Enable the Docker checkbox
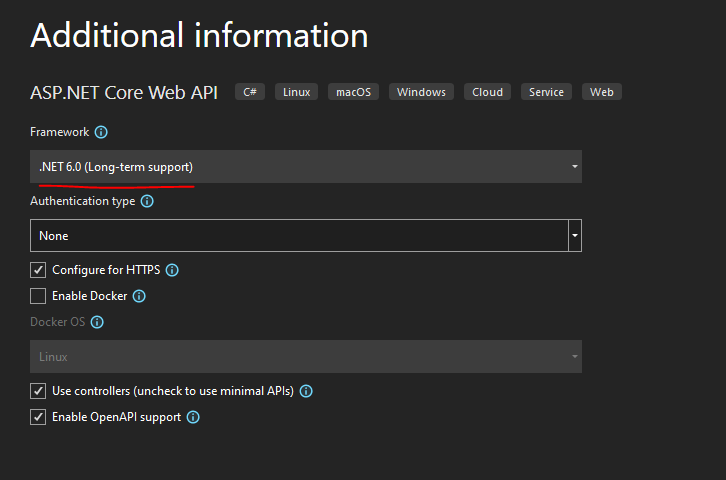 click(38, 296)
